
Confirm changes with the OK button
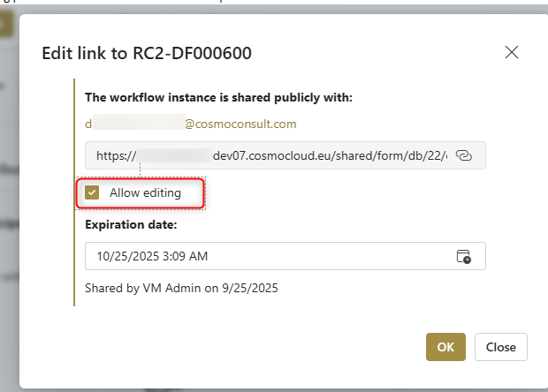coord(445,347)
